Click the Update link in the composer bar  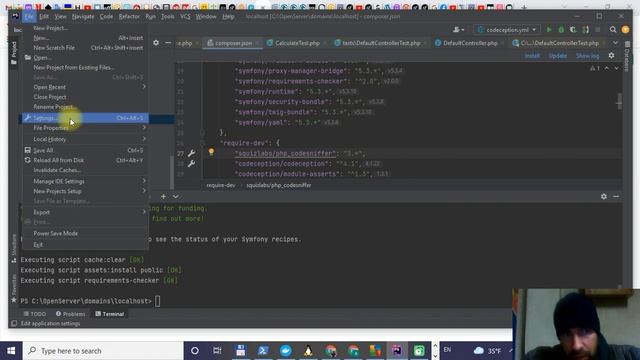(x=558, y=56)
